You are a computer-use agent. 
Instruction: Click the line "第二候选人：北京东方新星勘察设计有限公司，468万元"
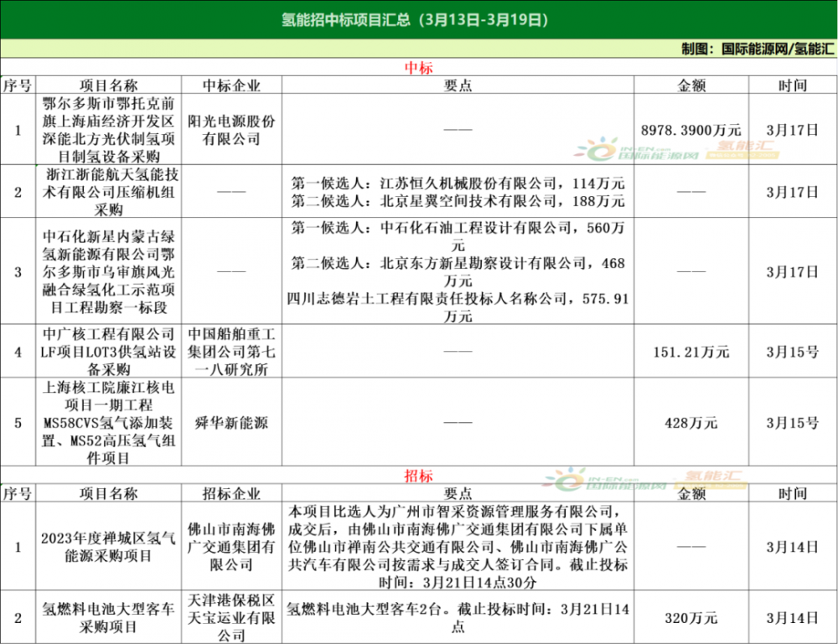pyautogui.click(x=458, y=272)
